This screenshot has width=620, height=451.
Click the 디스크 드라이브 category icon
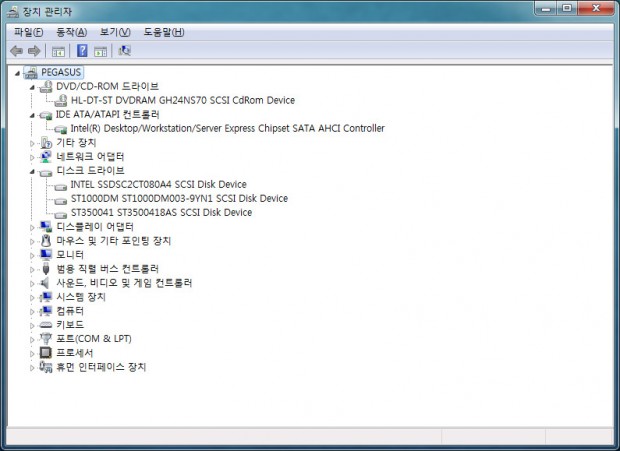click(x=46, y=172)
